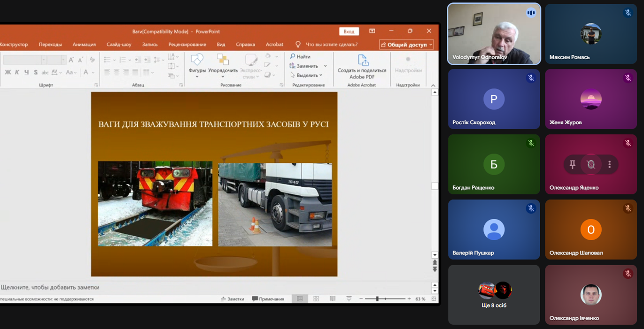Image resolution: width=644 pixels, height=329 pixels.
Task: Fit slide to current window
Action: [x=434, y=299]
